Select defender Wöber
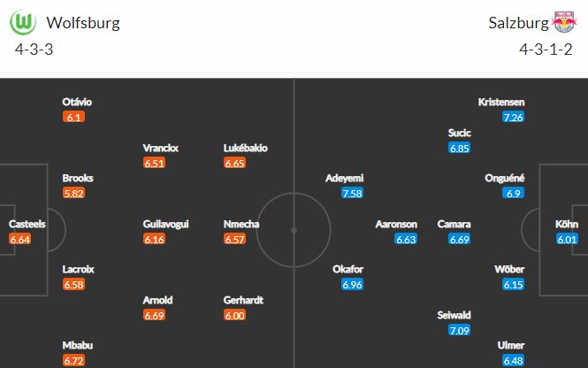The image size is (588, 368). pyautogui.click(x=509, y=269)
